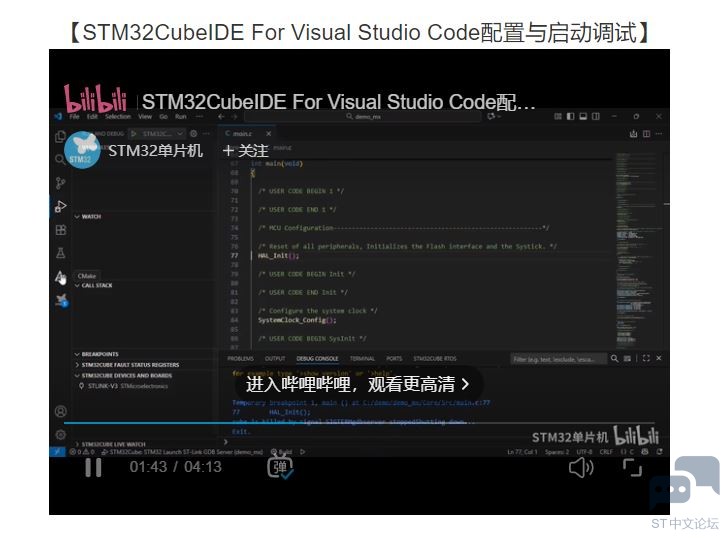Start debugging with the green play icon

tap(134, 134)
